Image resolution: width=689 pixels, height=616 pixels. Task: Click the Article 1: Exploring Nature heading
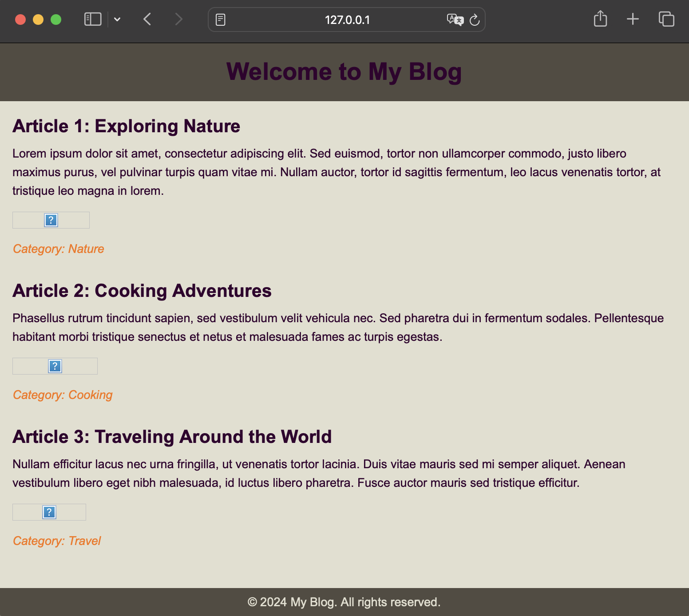pos(127,126)
